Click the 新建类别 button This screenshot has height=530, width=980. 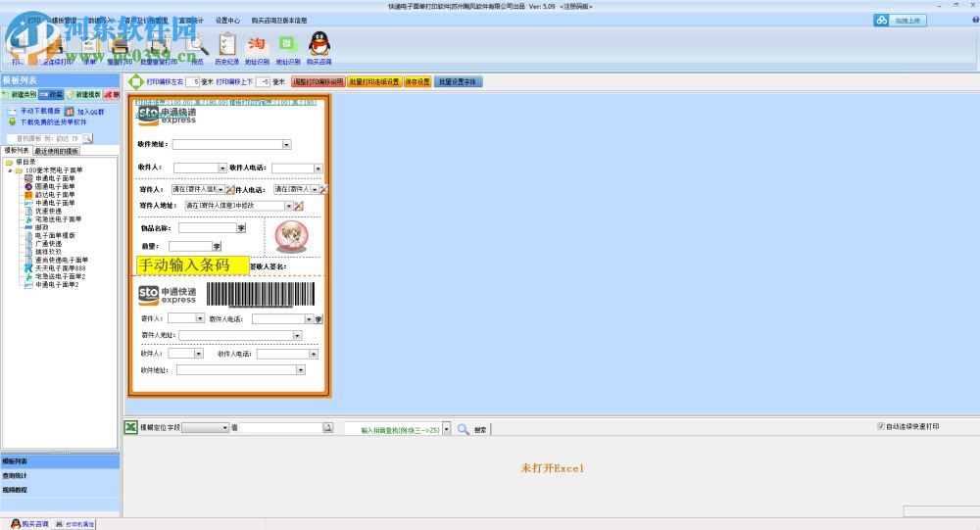20,94
